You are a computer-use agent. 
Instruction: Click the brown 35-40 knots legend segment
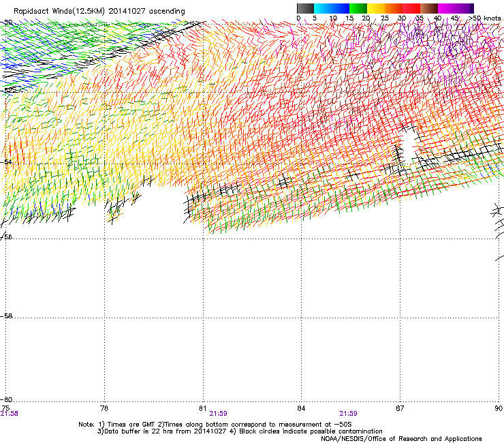point(429,8)
